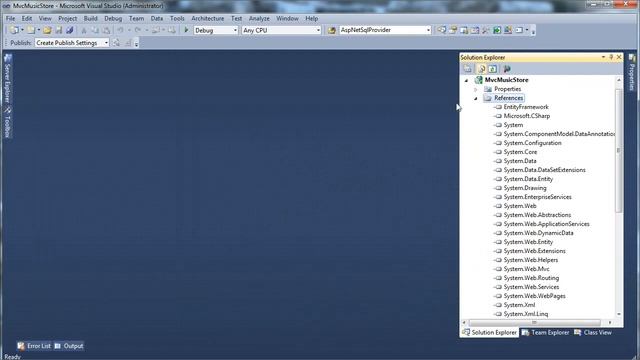Click the New Project toolbar icon
The width and height of the screenshot is (640, 360).
click(x=14, y=30)
